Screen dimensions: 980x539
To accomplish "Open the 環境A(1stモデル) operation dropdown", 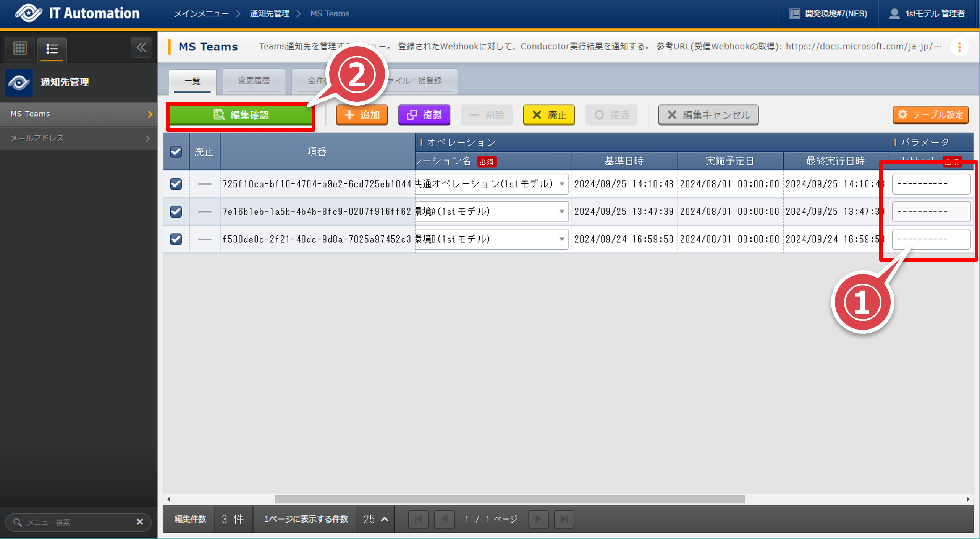I will pos(561,211).
